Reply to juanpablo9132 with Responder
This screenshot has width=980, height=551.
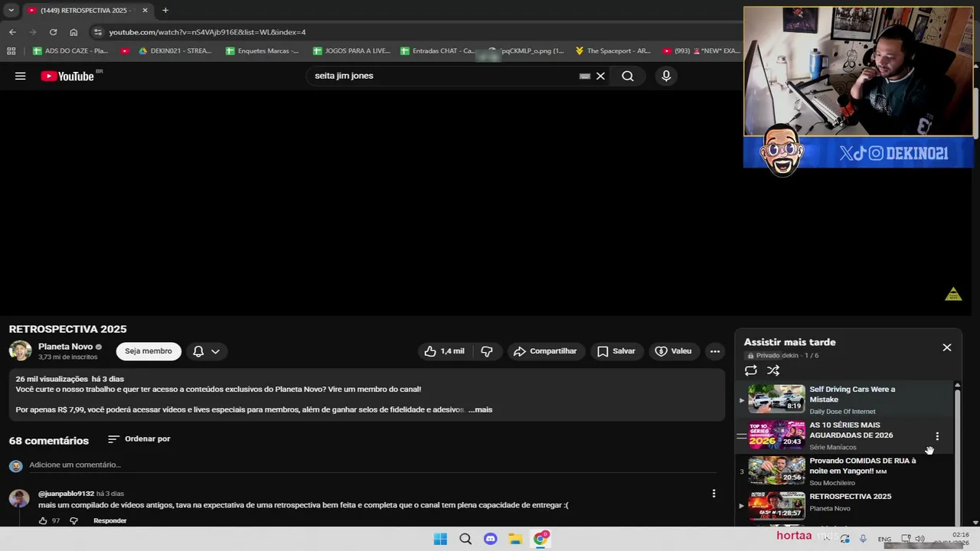pos(109,521)
